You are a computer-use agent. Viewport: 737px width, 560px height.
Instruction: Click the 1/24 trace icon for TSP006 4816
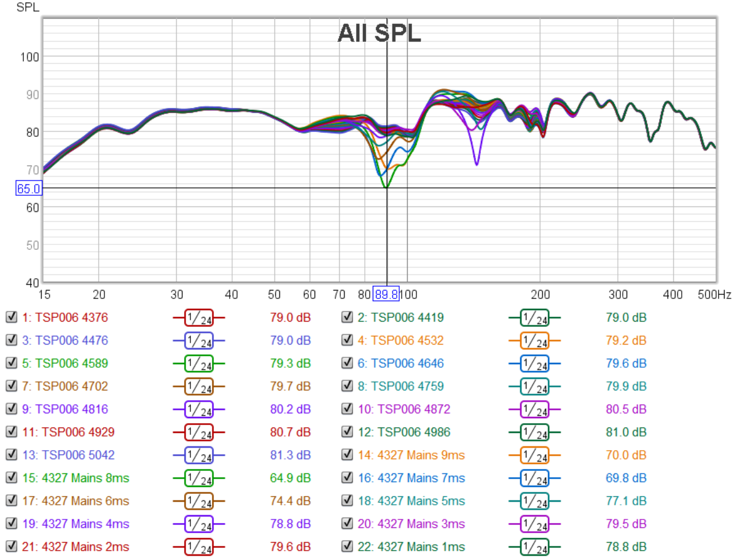coord(198,409)
